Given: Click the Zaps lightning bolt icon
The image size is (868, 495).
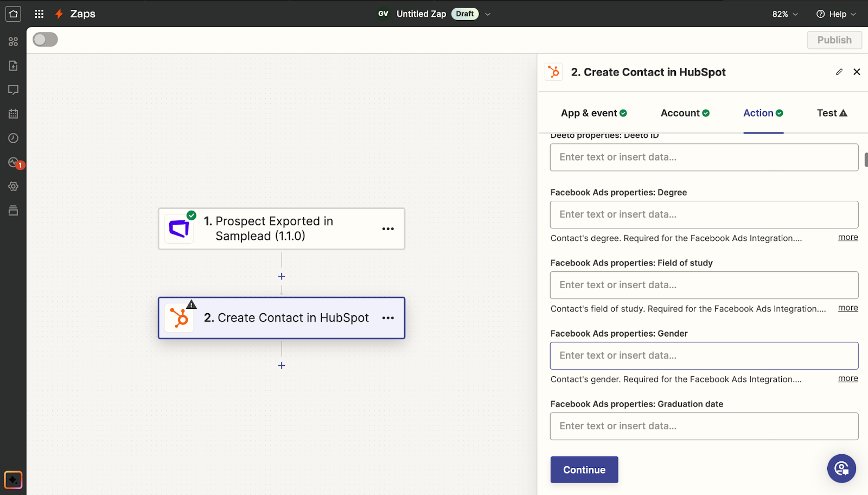Looking at the screenshot, I should [x=59, y=14].
